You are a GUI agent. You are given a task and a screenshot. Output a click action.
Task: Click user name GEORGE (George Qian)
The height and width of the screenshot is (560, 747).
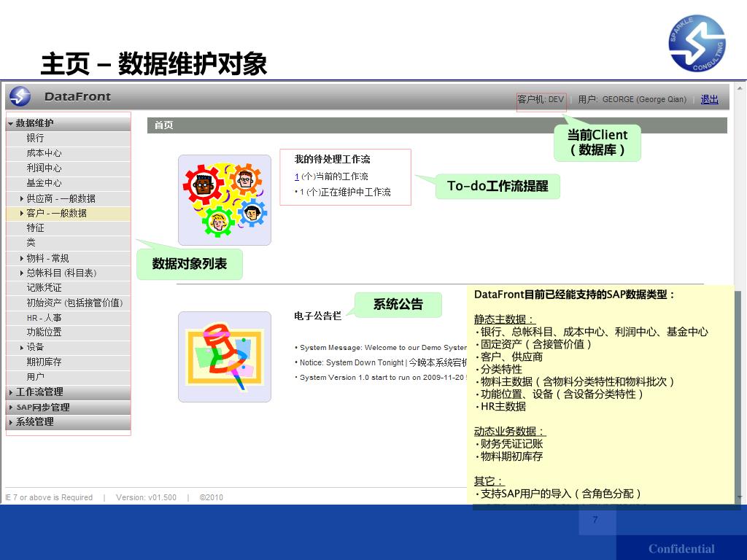tap(644, 99)
